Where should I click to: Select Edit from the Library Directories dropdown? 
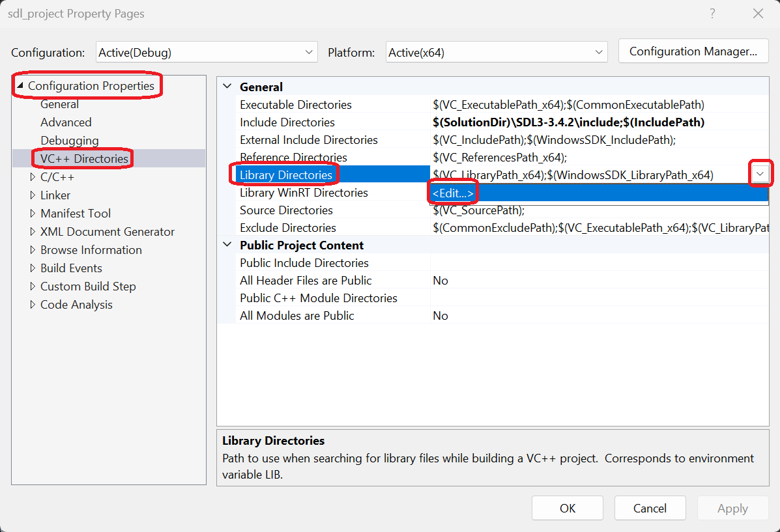(453, 193)
